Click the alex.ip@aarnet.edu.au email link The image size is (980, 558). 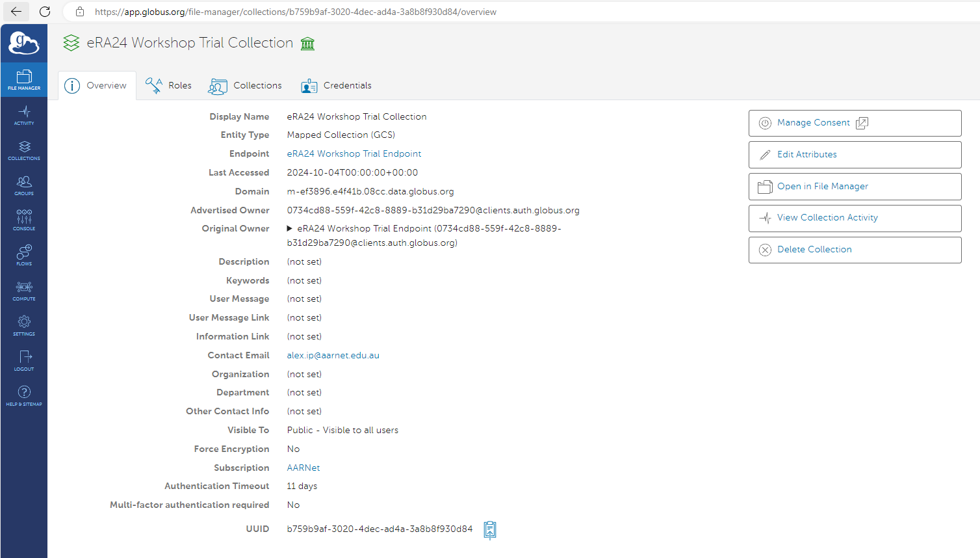[333, 355]
